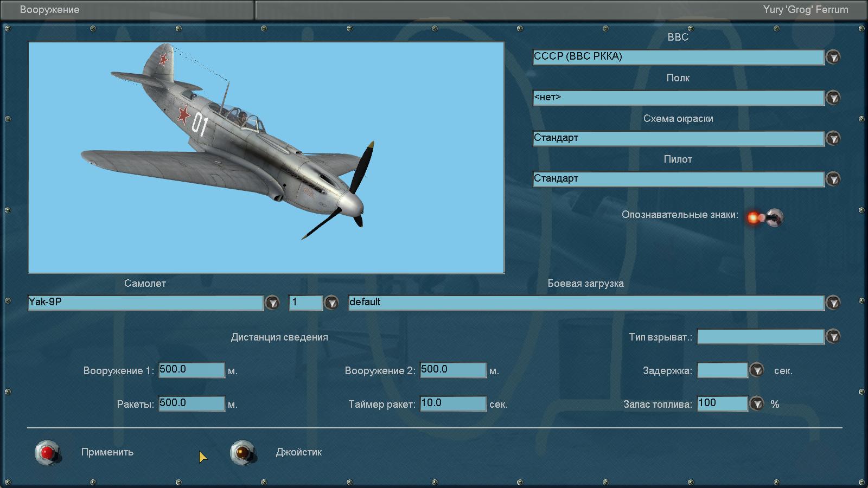Open the Запас топлива dropdown arrow
Image resolution: width=868 pixels, height=488 pixels.
click(x=756, y=404)
